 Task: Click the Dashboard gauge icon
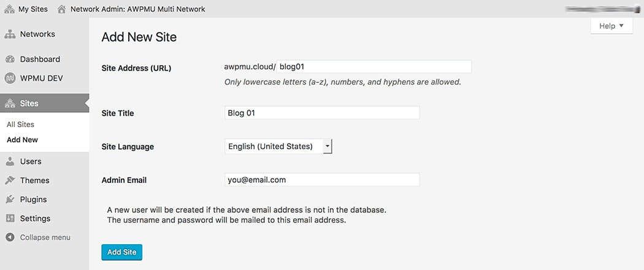[x=10, y=60]
